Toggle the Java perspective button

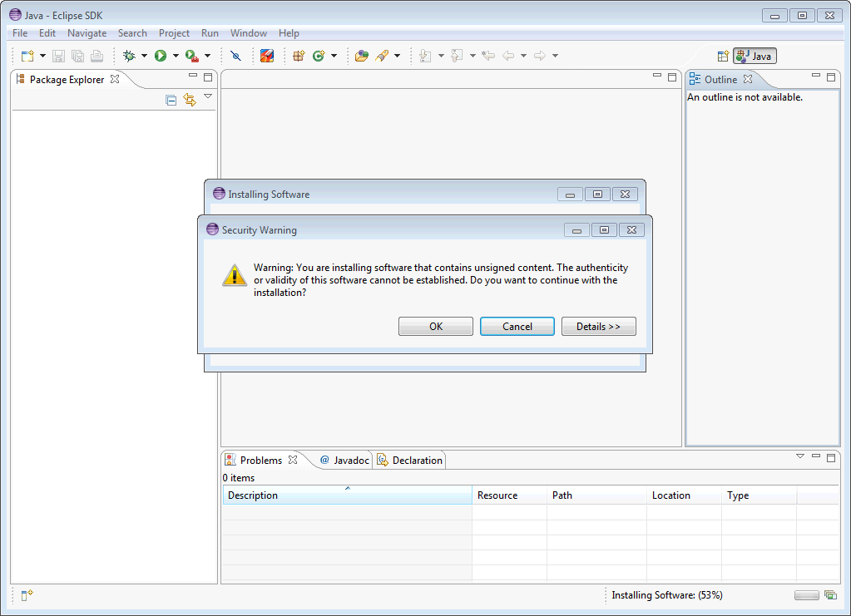pos(755,56)
